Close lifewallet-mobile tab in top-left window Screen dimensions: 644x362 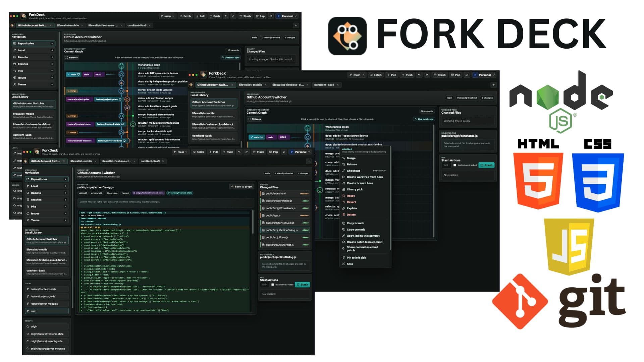point(82,25)
